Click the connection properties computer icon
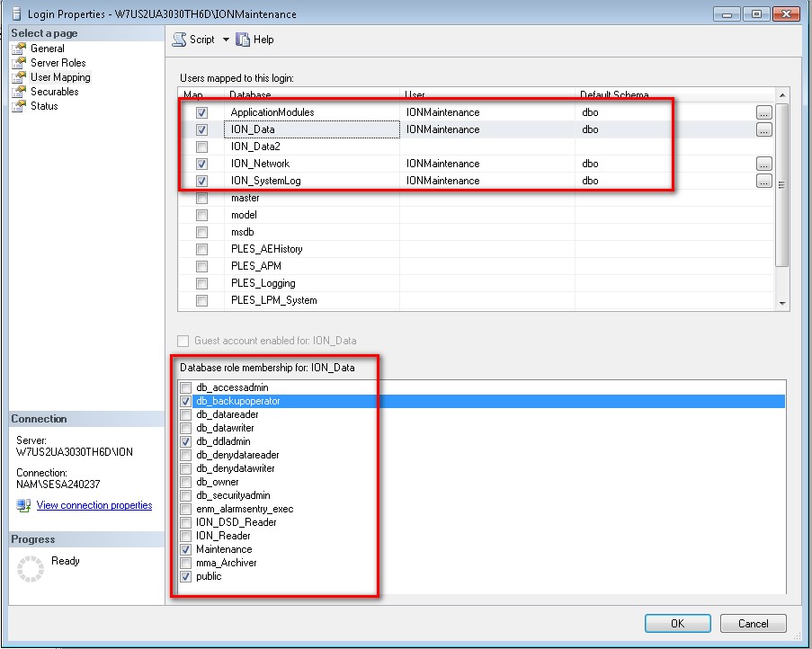Screen dimensions: 812x649 (23, 505)
